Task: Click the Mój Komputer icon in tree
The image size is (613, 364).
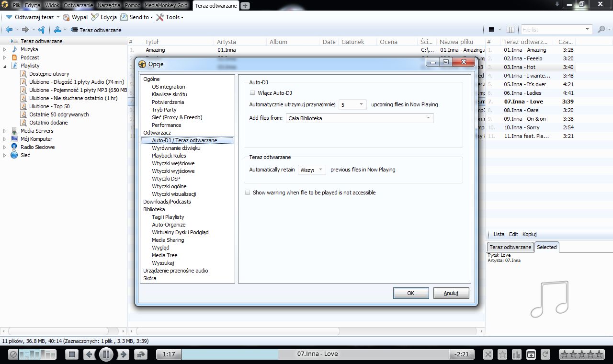Action: (14, 139)
